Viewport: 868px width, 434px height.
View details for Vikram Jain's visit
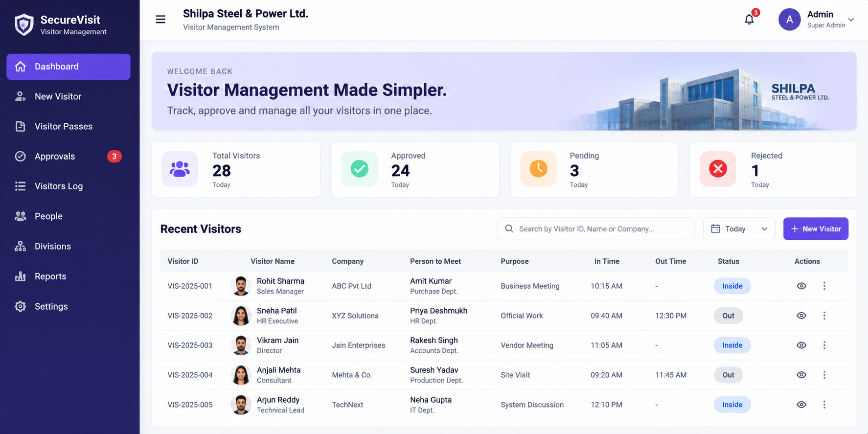801,345
